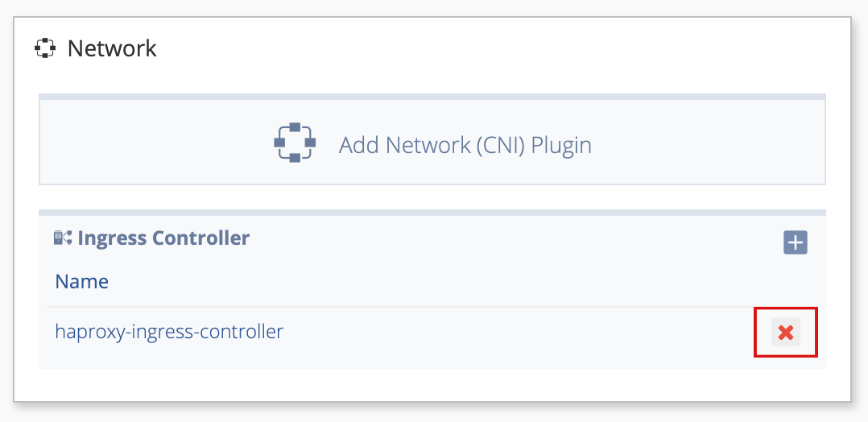Click the blue plus button beside Ingress Controller
This screenshot has width=868, height=422.
(x=795, y=242)
